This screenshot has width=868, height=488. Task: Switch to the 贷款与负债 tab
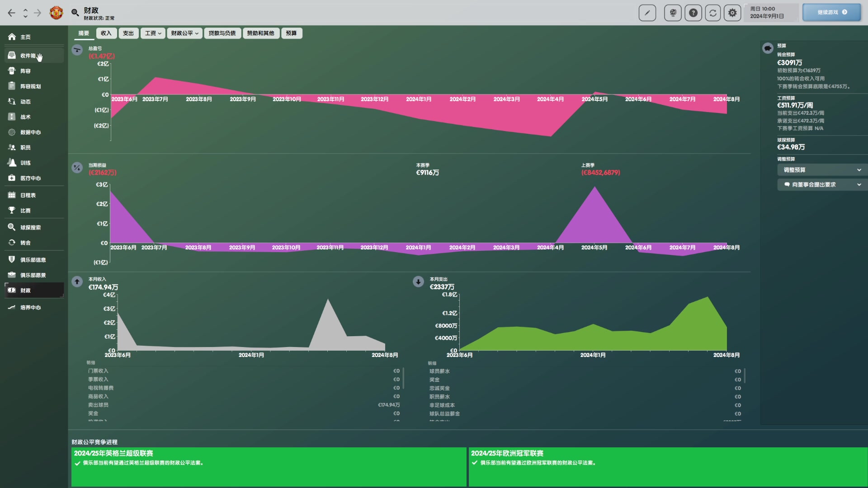(x=222, y=33)
